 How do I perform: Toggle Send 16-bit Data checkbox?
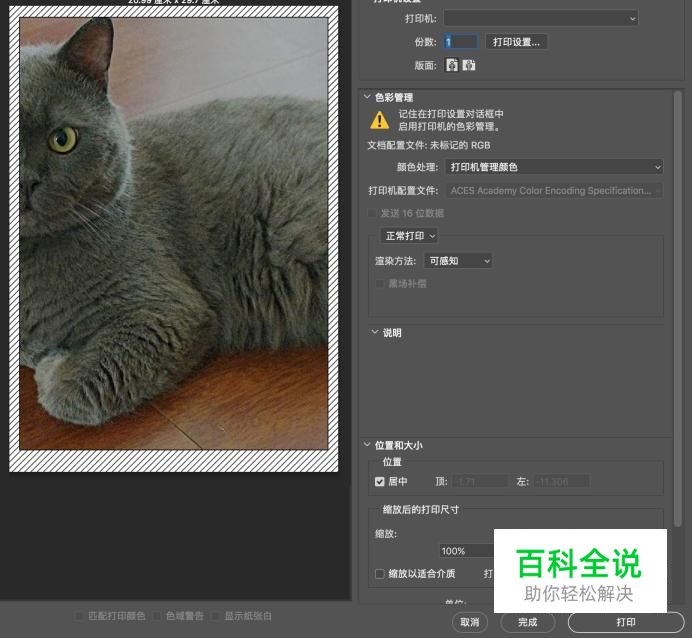(x=372, y=214)
